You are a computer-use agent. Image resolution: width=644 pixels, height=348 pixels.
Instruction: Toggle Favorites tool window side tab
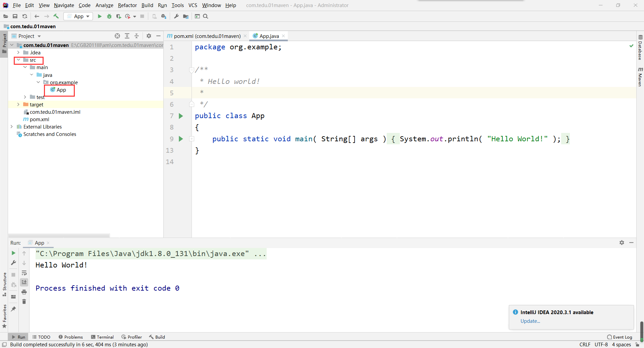(x=4, y=316)
